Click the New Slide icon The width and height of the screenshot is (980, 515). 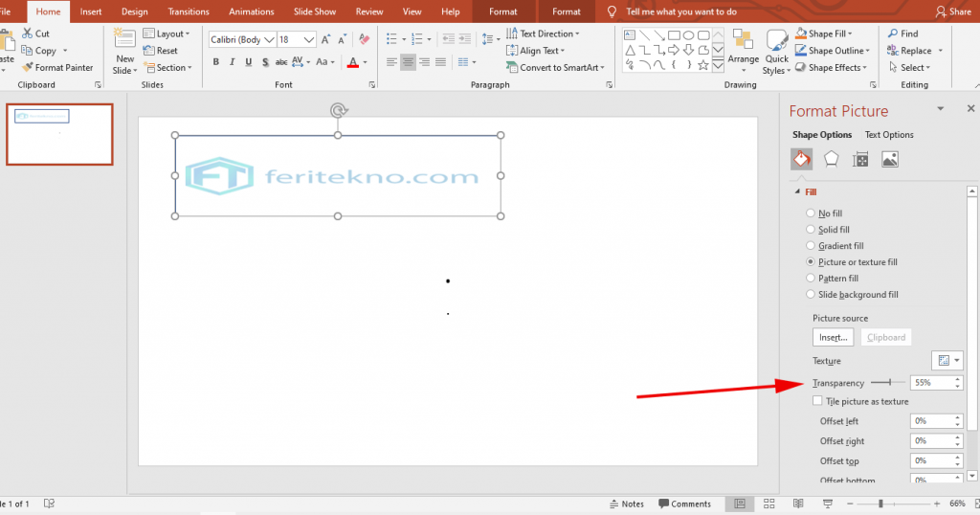[x=124, y=38]
